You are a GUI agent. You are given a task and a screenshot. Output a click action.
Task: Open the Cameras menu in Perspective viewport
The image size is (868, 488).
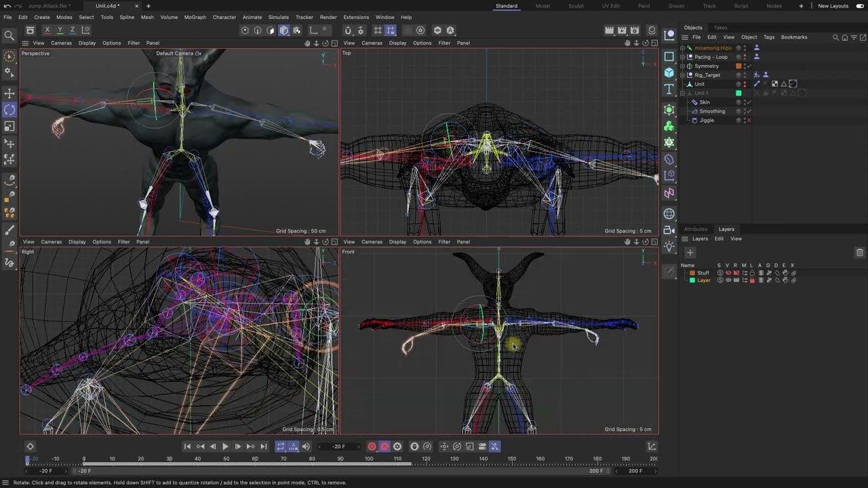pos(61,43)
